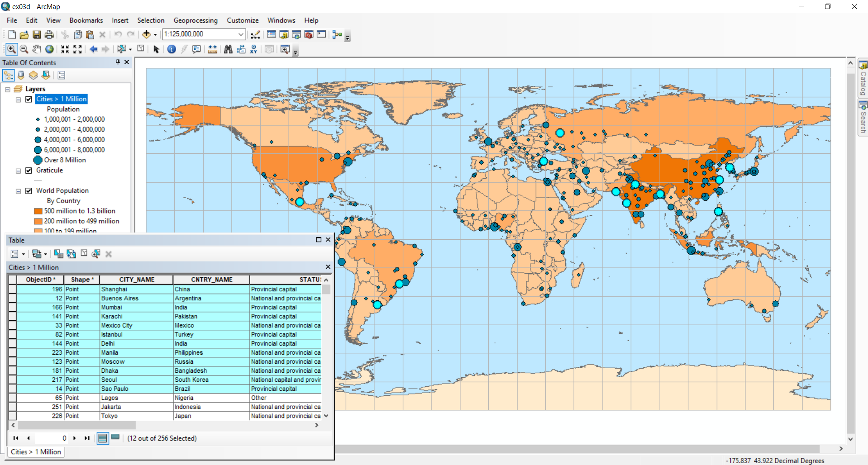
Task: Select the Jakarta row selector box
Action: (x=12, y=407)
